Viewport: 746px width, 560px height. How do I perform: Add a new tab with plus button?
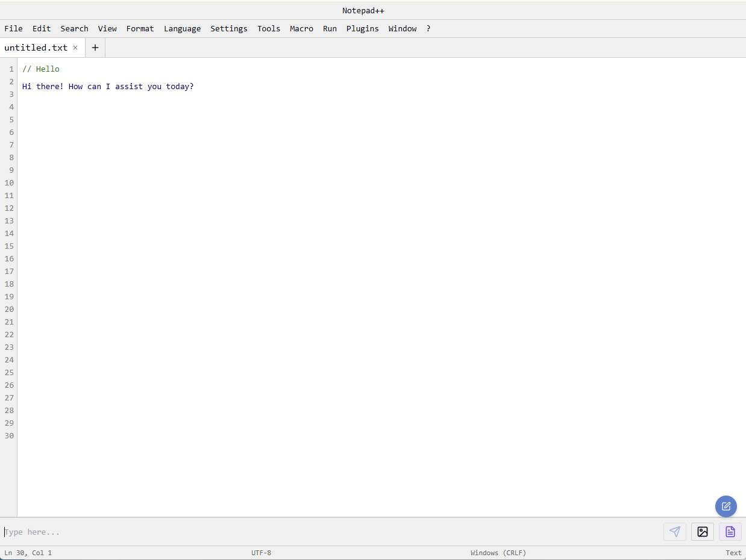95,48
